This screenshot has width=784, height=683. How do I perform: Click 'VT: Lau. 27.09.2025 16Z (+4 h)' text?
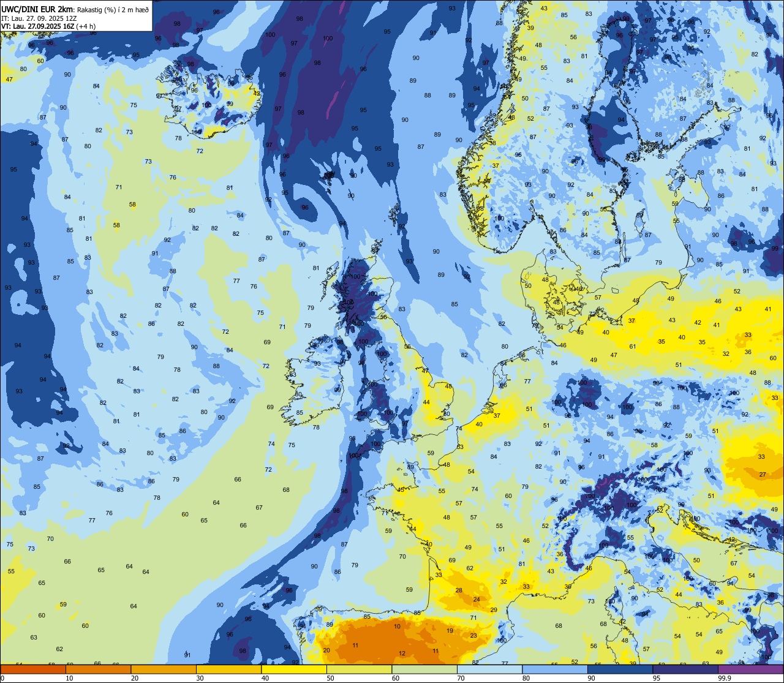(x=48, y=26)
